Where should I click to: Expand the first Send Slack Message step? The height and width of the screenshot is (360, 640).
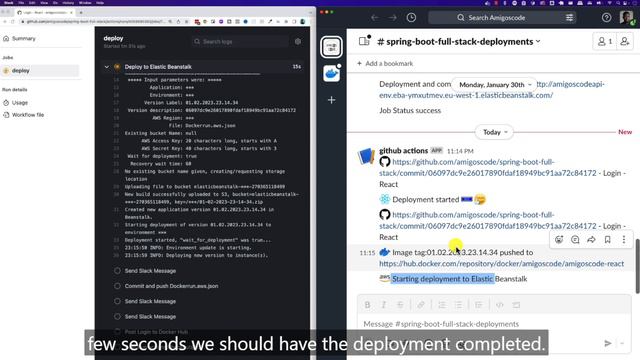coord(150,271)
